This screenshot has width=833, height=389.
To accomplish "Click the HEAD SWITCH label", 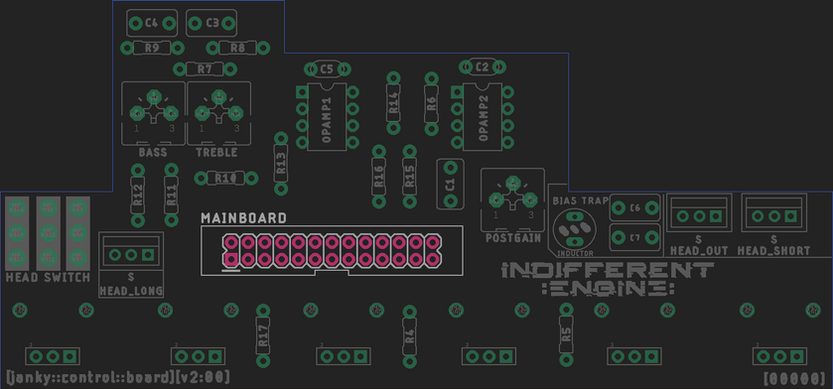I will (48, 277).
